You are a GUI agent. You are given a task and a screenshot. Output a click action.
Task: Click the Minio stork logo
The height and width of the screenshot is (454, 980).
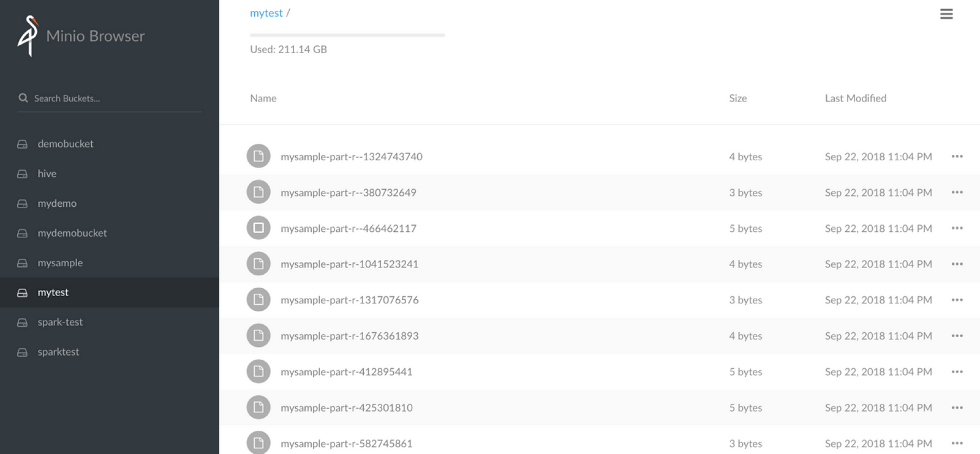pos(28,36)
